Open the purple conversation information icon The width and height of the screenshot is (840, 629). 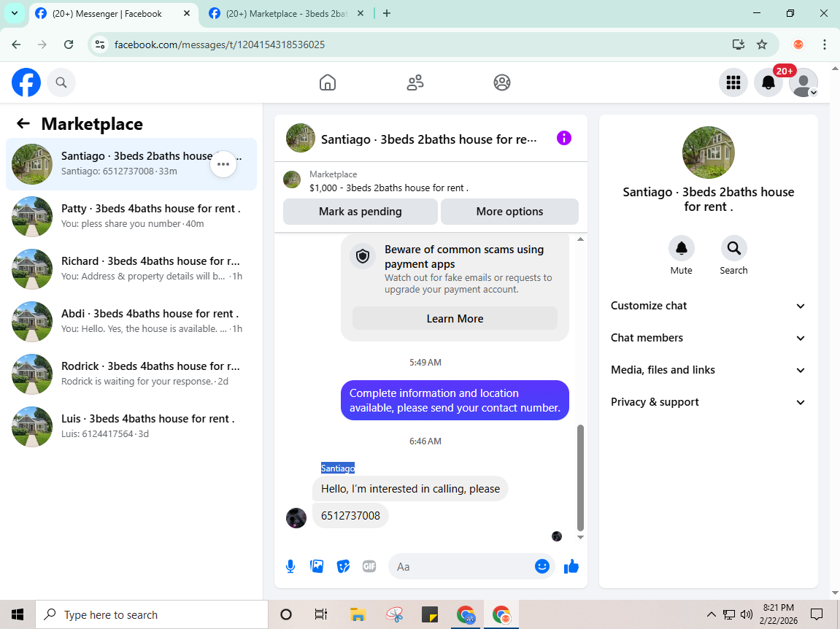pos(563,138)
